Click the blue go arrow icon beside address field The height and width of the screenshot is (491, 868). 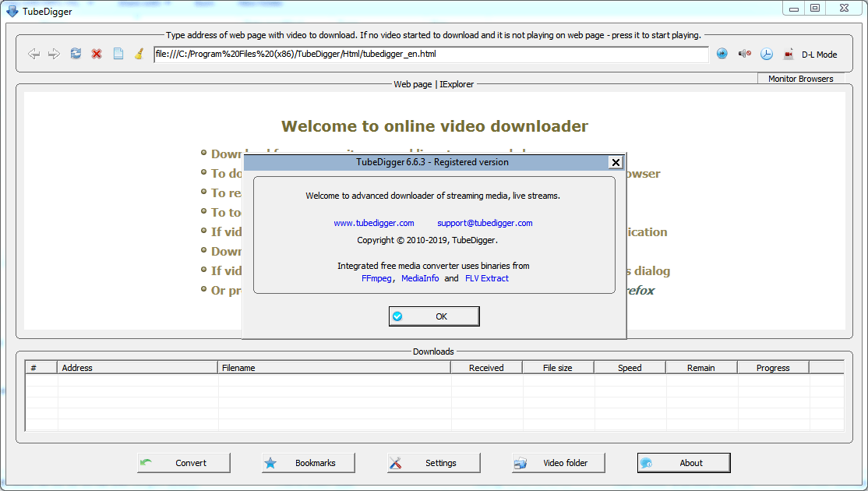(x=722, y=54)
